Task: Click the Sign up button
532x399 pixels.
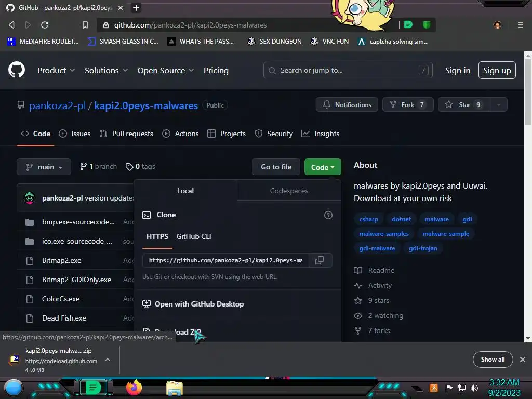Action: (x=497, y=70)
